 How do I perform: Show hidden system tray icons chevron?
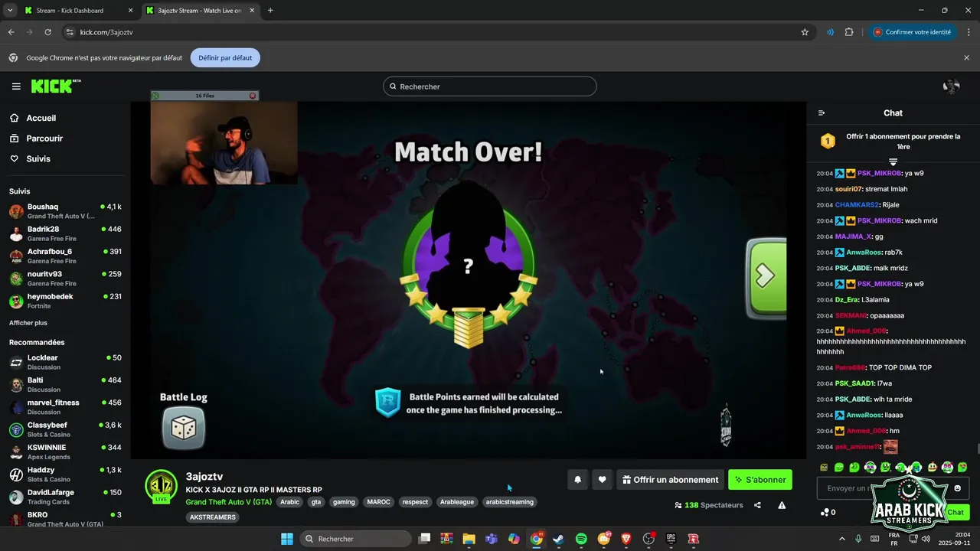pos(842,539)
